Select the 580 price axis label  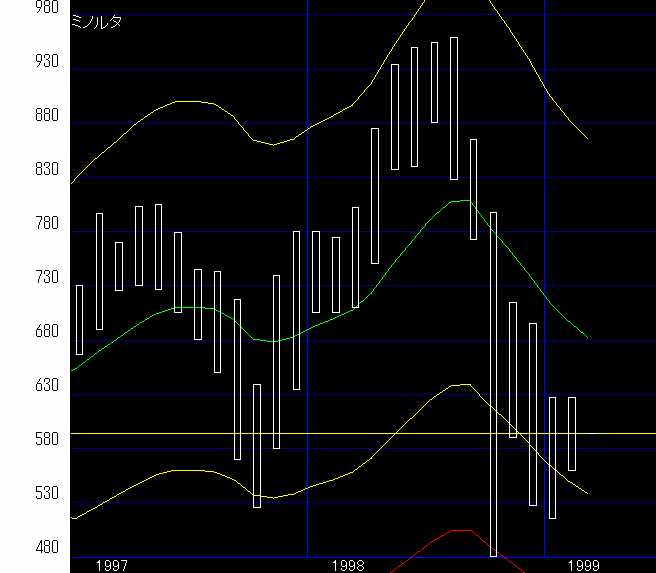[18, 439]
